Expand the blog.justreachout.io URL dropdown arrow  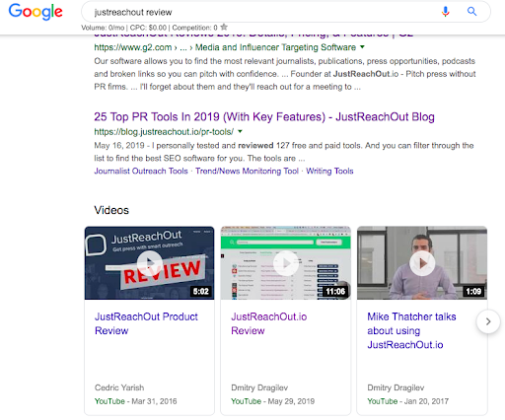tap(240, 131)
